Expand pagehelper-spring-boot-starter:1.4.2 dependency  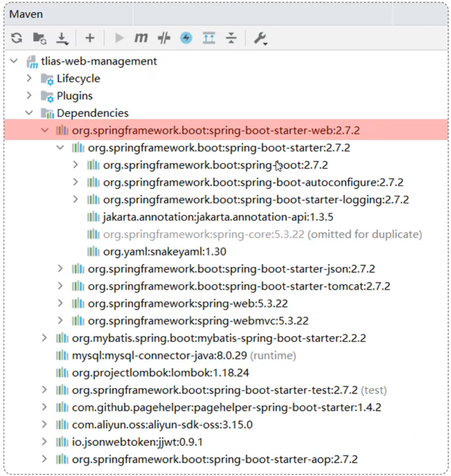44,407
